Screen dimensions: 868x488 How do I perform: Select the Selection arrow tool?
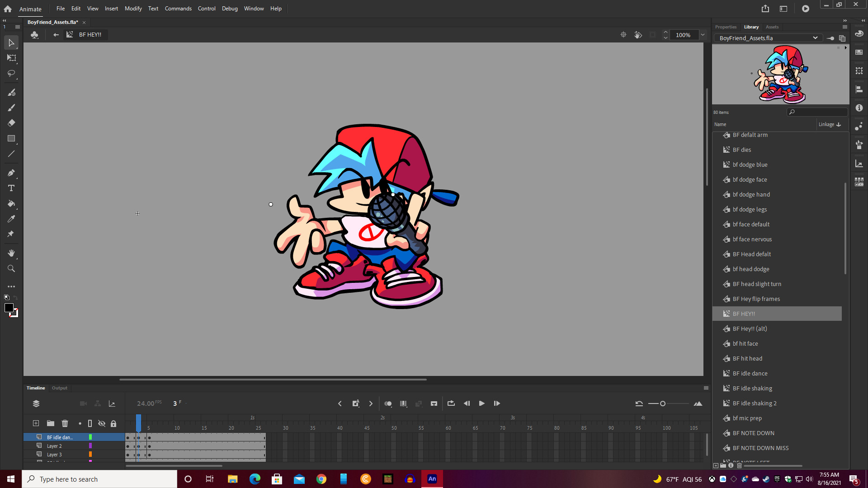(11, 43)
